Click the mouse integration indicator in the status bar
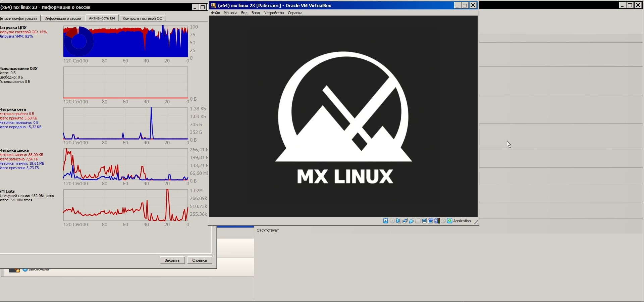Screen dimensions: 644x302 pos(443,221)
